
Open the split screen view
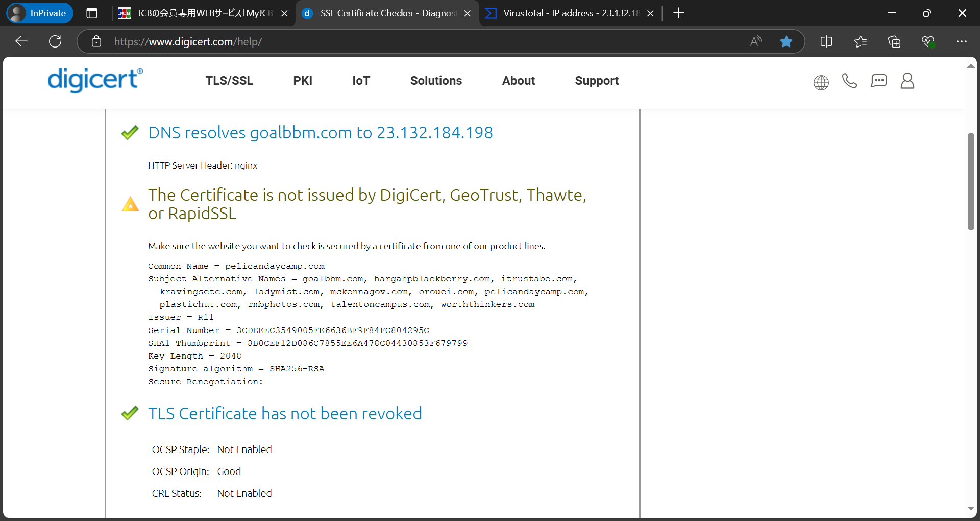(x=826, y=41)
